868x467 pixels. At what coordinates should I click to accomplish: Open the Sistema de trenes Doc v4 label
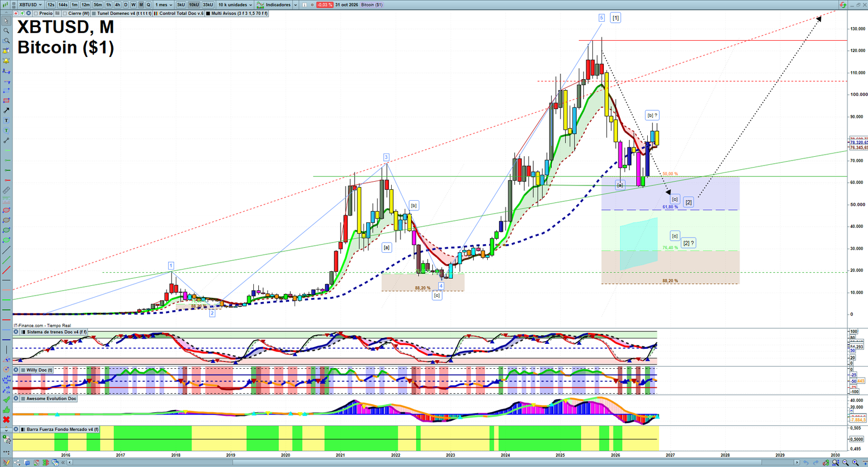pyautogui.click(x=56, y=332)
